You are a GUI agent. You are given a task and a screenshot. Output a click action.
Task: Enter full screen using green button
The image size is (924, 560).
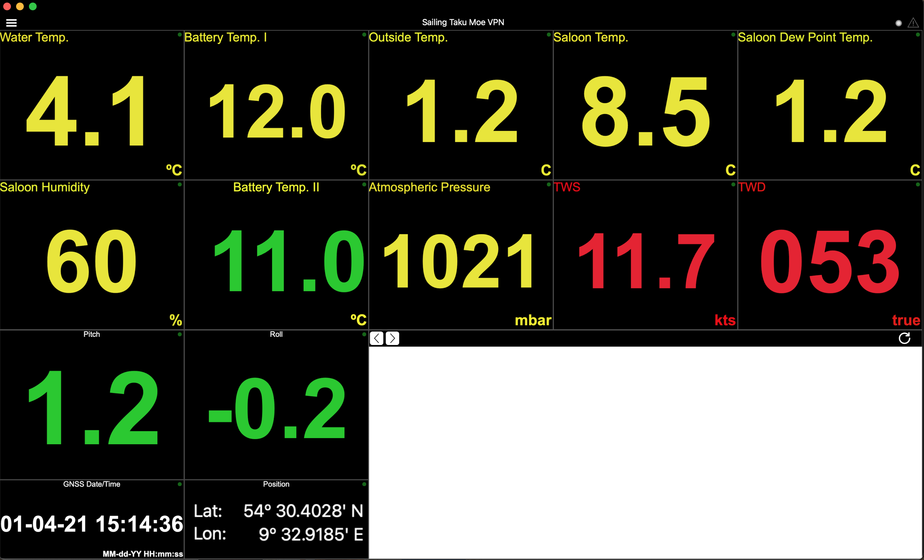tap(32, 6)
